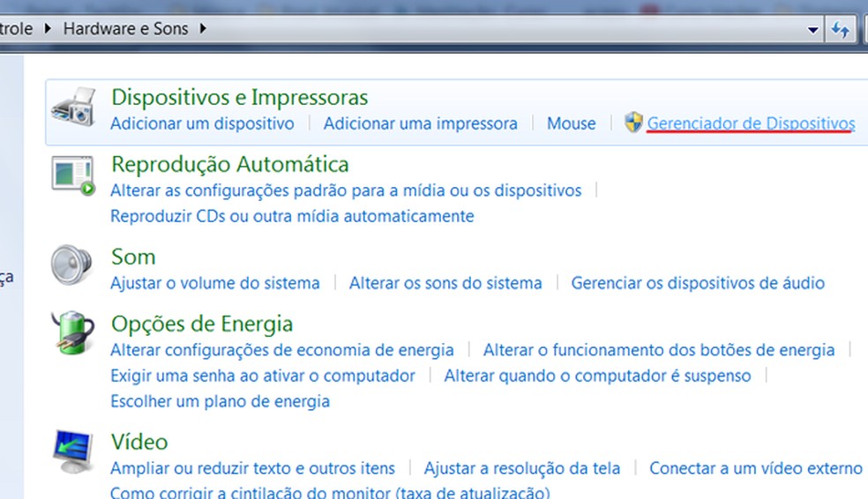
Task: Expand the breadcrumb arrow before Hardware e Sons
Action: [48, 28]
